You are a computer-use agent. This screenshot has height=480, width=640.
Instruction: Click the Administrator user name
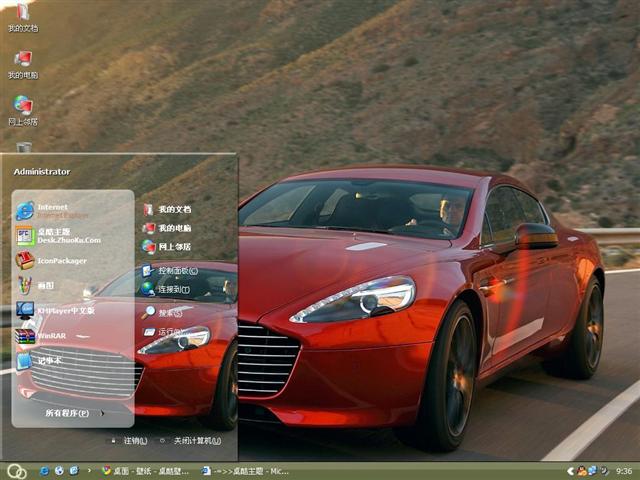pyautogui.click(x=42, y=172)
